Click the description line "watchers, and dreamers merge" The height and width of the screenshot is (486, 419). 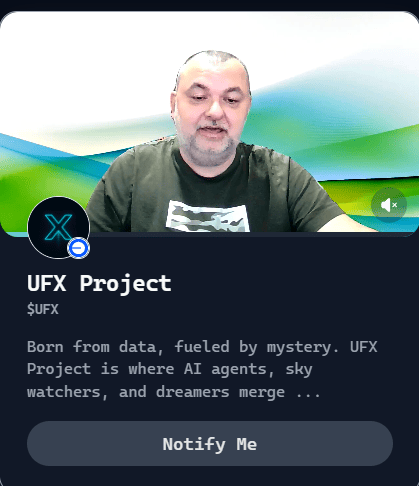tap(173, 392)
